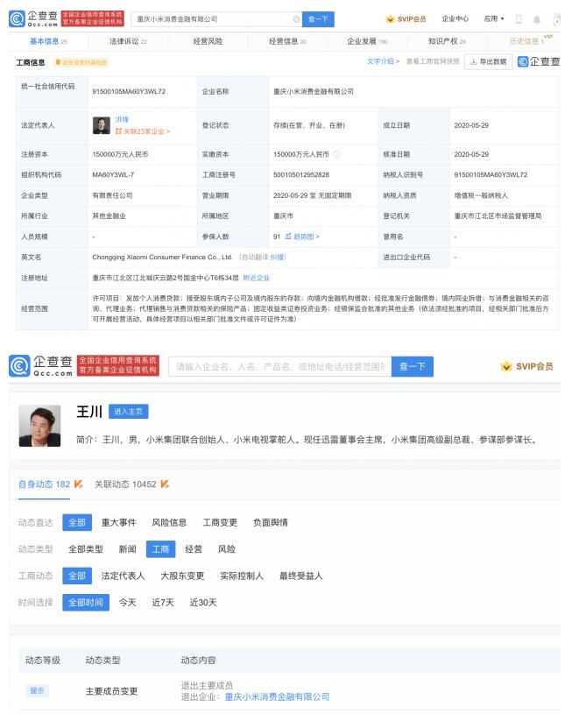586x728 pixels.
Task: Select 今天 time filter
Action: tap(127, 603)
